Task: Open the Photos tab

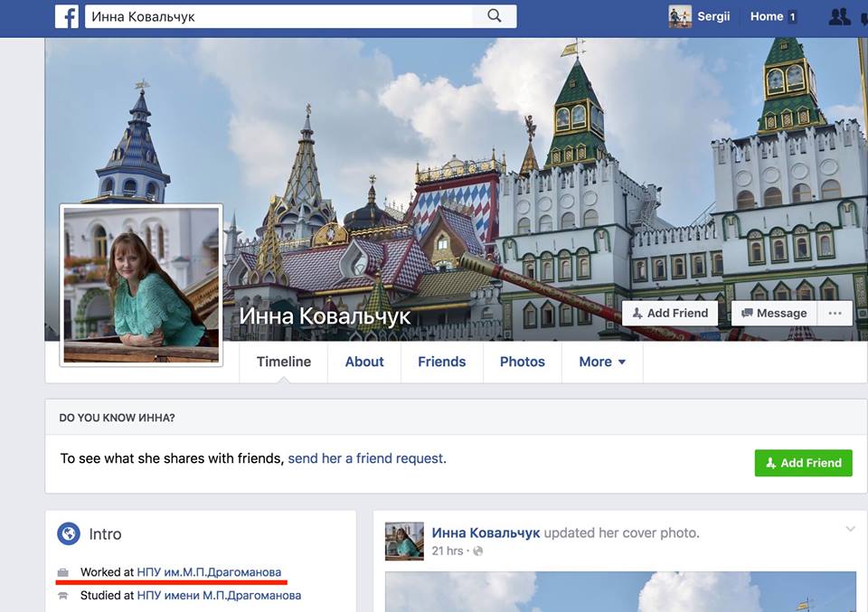Action: click(523, 362)
